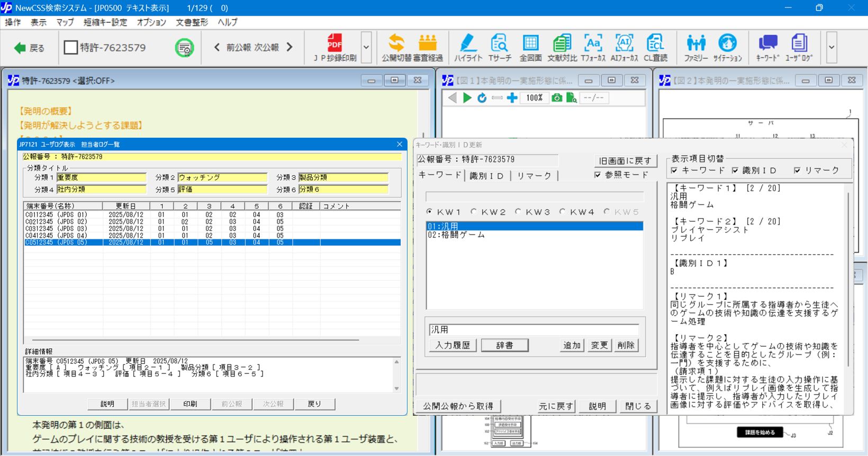Select the KW2 radio button

coord(474,211)
